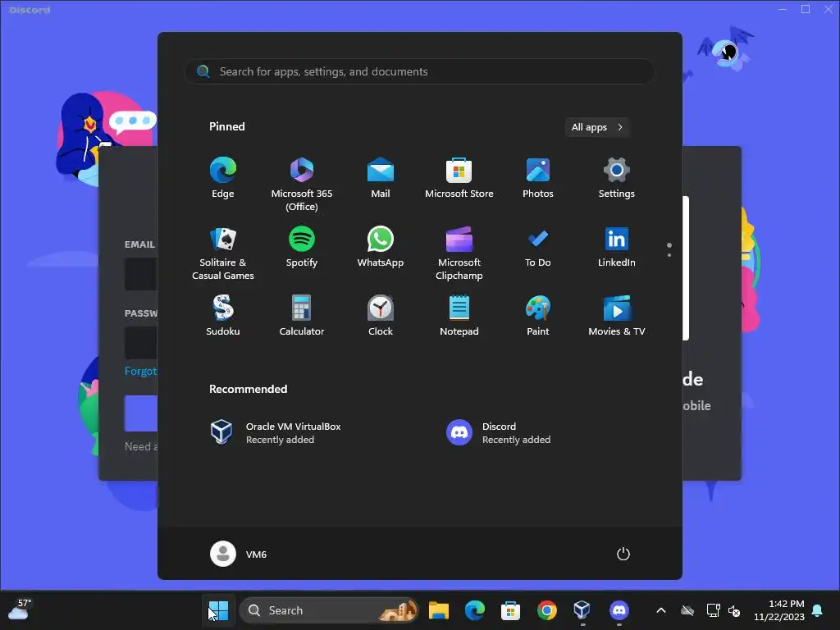Open Sudoku game
Viewport: 840px width, 630px height.
[x=223, y=316]
